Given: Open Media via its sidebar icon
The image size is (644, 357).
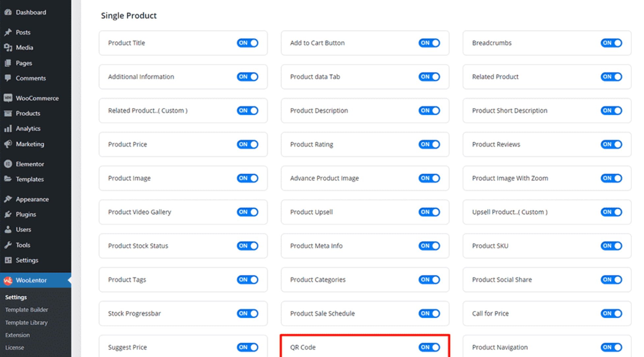Looking at the screenshot, I should point(8,47).
